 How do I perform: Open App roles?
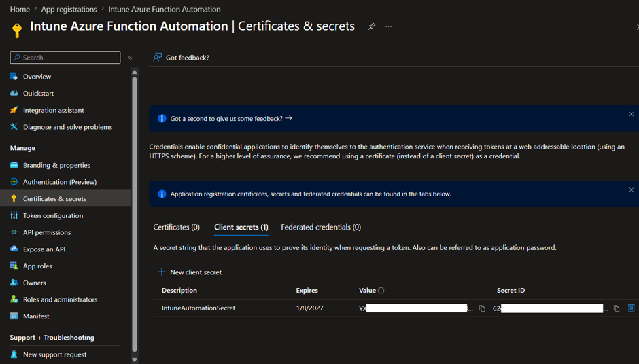point(37,266)
